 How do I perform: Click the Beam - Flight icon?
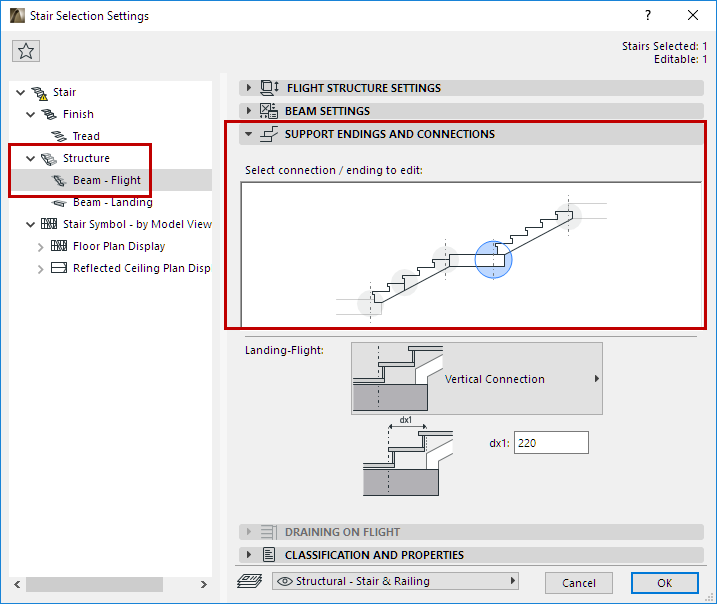point(59,180)
